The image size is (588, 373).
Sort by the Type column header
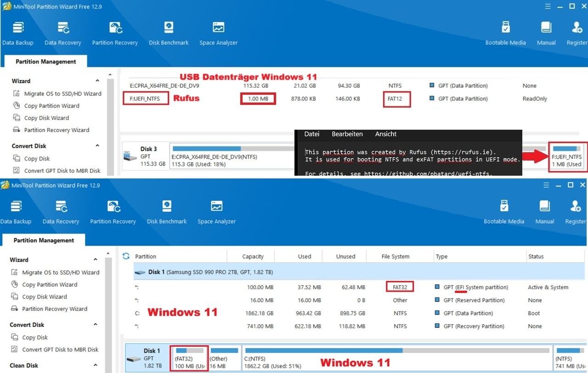pyautogui.click(x=480, y=256)
